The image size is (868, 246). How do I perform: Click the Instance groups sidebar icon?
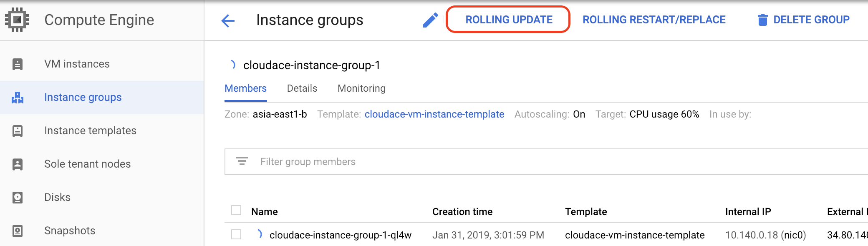[x=18, y=98]
